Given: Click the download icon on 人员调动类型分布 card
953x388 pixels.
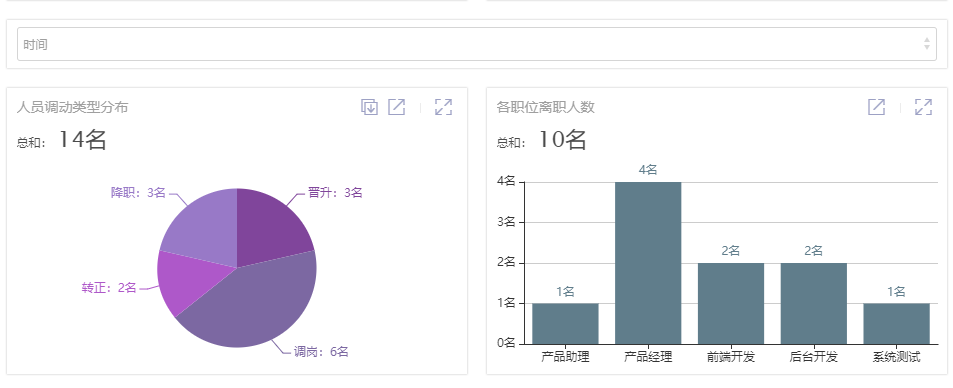Looking at the screenshot, I should coord(370,107).
